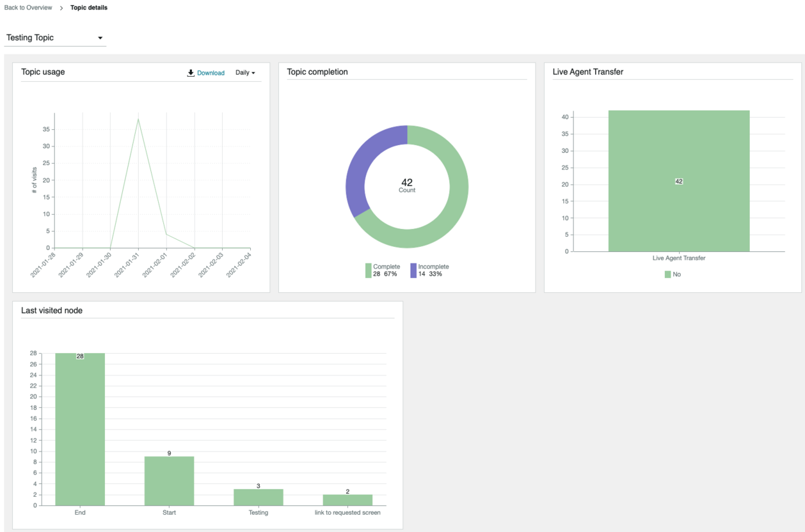The height and width of the screenshot is (532, 805).
Task: Click the 28 value label on End bar
Action: [x=80, y=356]
